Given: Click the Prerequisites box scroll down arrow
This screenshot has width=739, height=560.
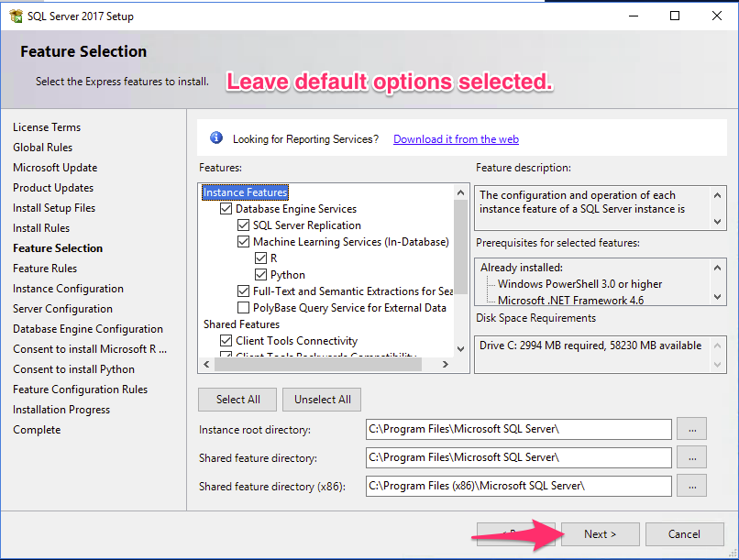Looking at the screenshot, I should tap(717, 296).
